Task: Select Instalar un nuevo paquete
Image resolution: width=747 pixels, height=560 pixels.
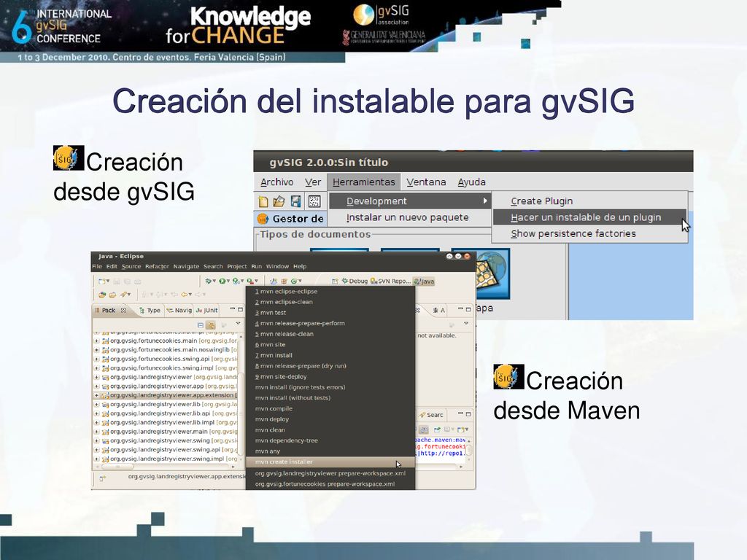Action: [x=410, y=217]
